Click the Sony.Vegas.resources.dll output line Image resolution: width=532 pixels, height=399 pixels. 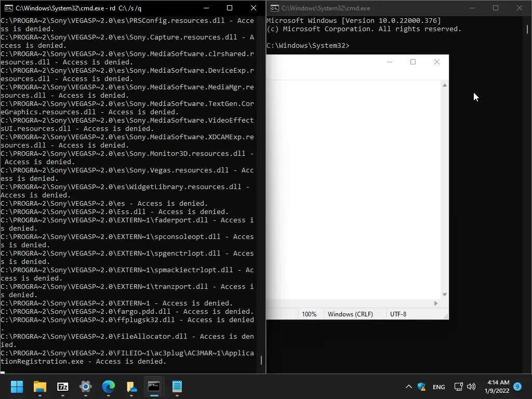click(127, 175)
